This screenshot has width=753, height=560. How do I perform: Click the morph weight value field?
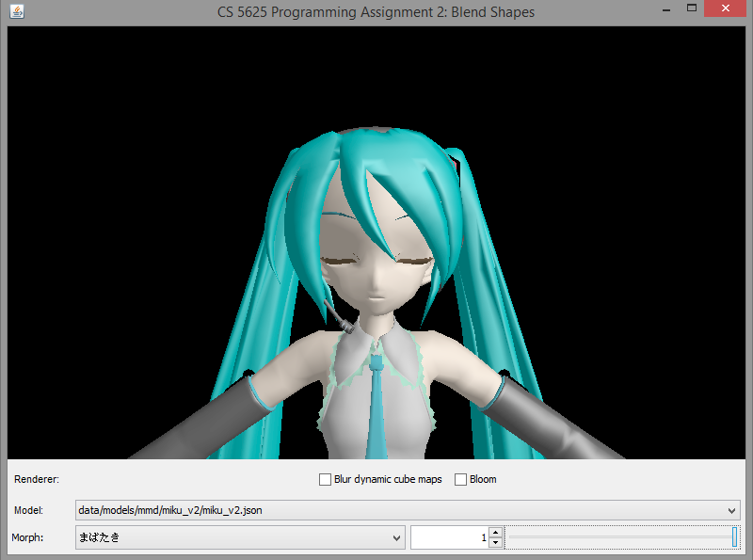(x=449, y=538)
